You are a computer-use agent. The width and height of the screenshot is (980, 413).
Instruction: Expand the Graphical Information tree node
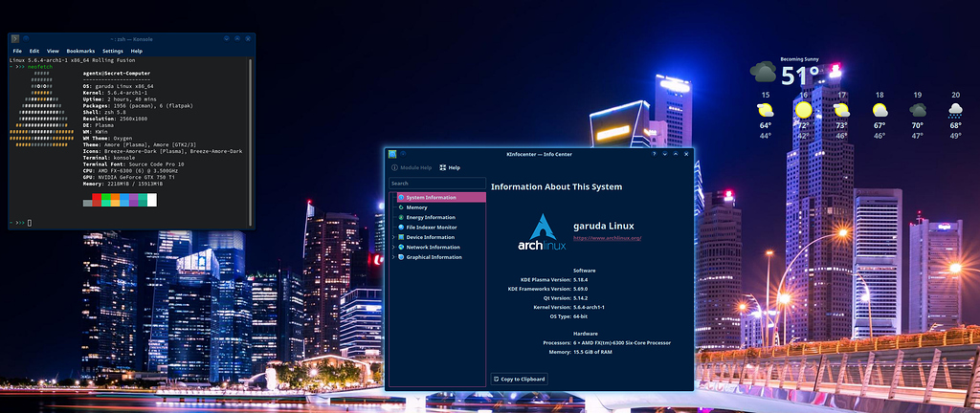tap(393, 257)
